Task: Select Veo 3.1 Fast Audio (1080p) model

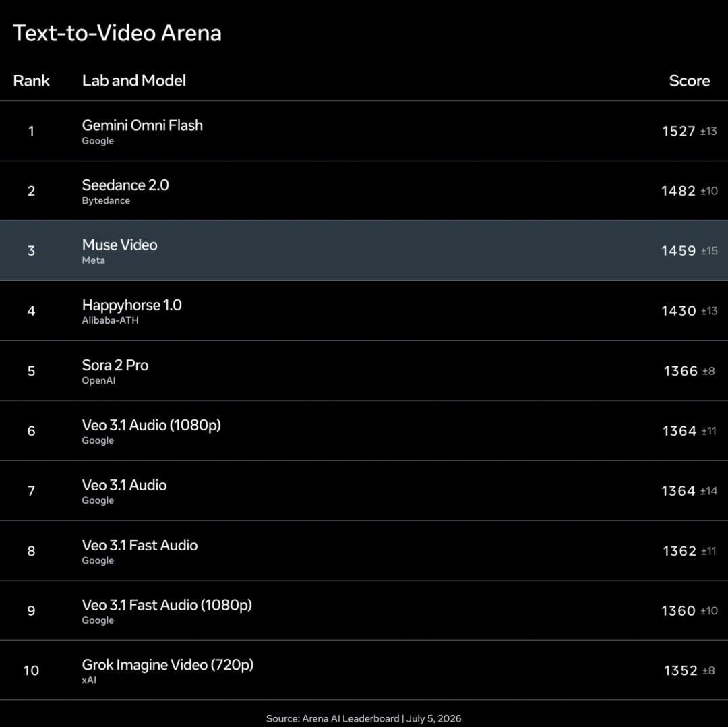Action: [166, 605]
